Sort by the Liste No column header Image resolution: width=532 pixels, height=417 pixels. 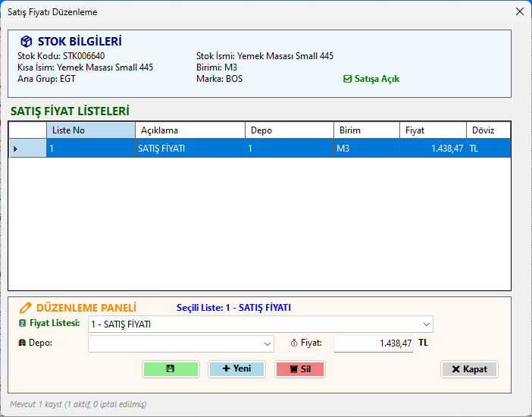90,130
